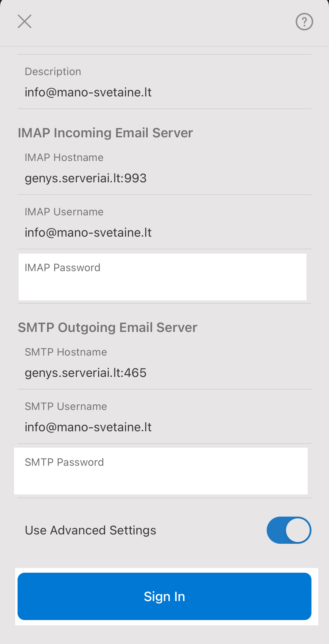The height and width of the screenshot is (644, 329).
Task: Tap the SMTP Hostname label
Action: (66, 352)
